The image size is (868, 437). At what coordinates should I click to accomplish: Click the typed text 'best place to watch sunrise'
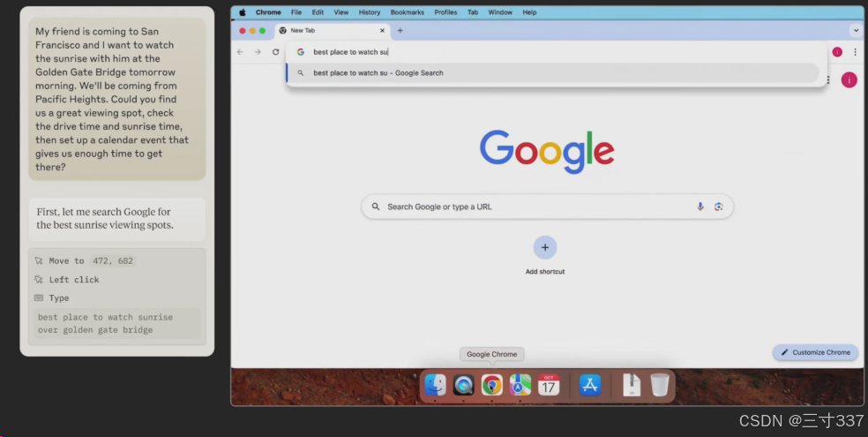point(105,317)
